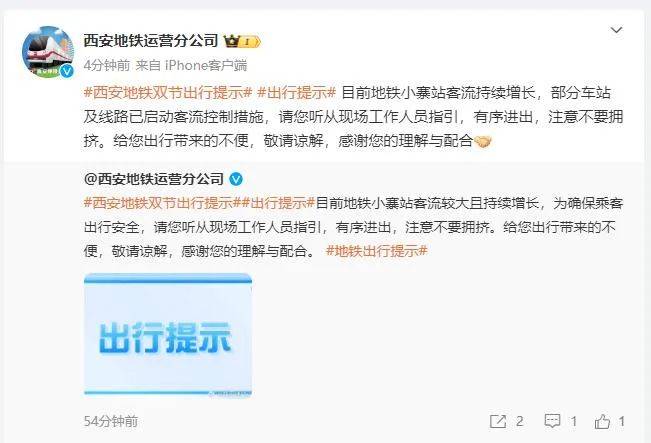
Task: Click the #出行提示# tag in reposted content
Action: pos(275,203)
